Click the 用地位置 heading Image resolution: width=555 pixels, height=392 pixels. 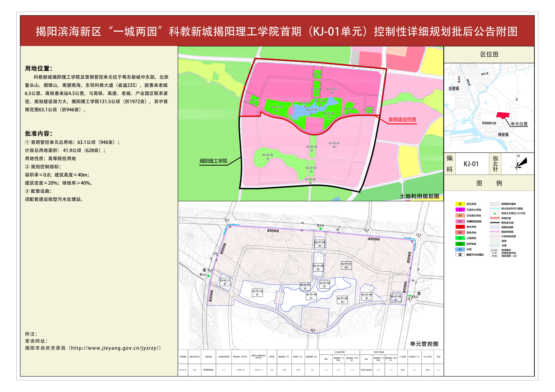(39, 68)
